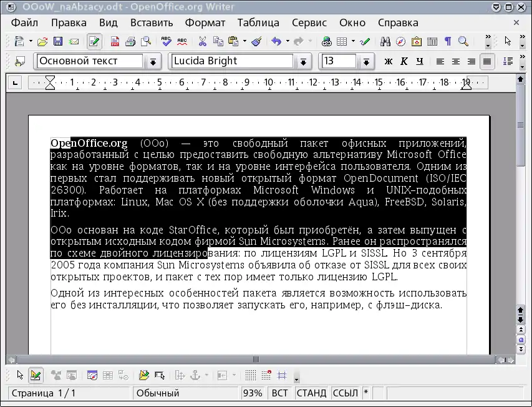Click the 93% zoom status field
This screenshot has width=532, height=407.
point(253,393)
